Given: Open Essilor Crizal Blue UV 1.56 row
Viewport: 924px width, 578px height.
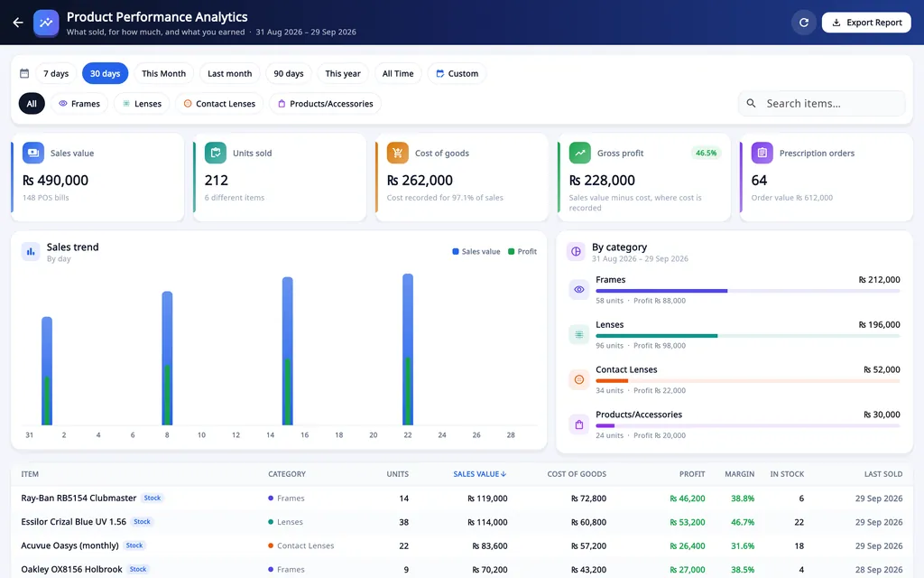Looking at the screenshot, I should click(462, 522).
